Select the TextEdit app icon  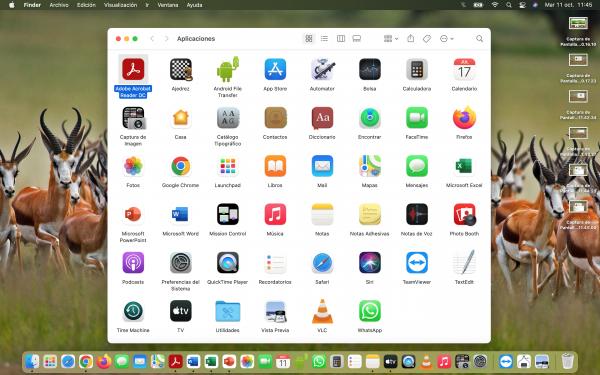(464, 263)
